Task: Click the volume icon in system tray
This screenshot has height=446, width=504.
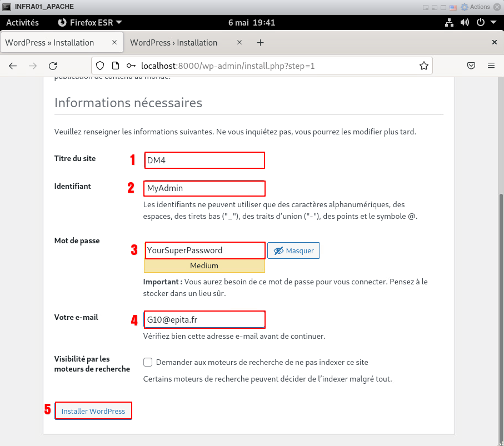Action: point(465,23)
